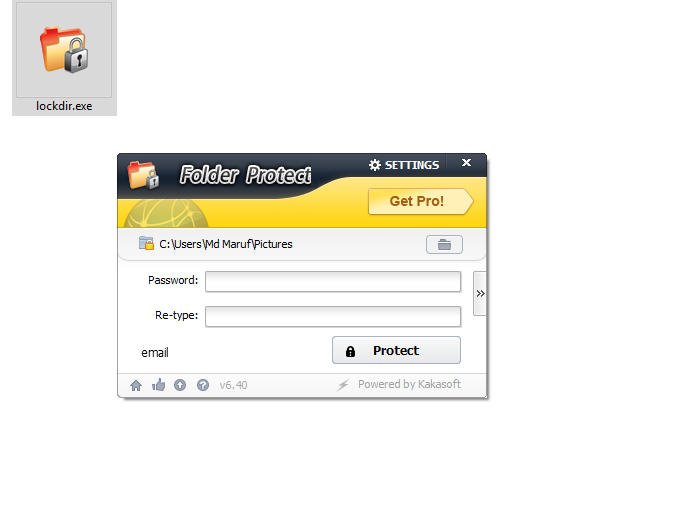The width and height of the screenshot is (689, 510).
Task: Browse for a folder with the folder button
Action: [x=444, y=244]
